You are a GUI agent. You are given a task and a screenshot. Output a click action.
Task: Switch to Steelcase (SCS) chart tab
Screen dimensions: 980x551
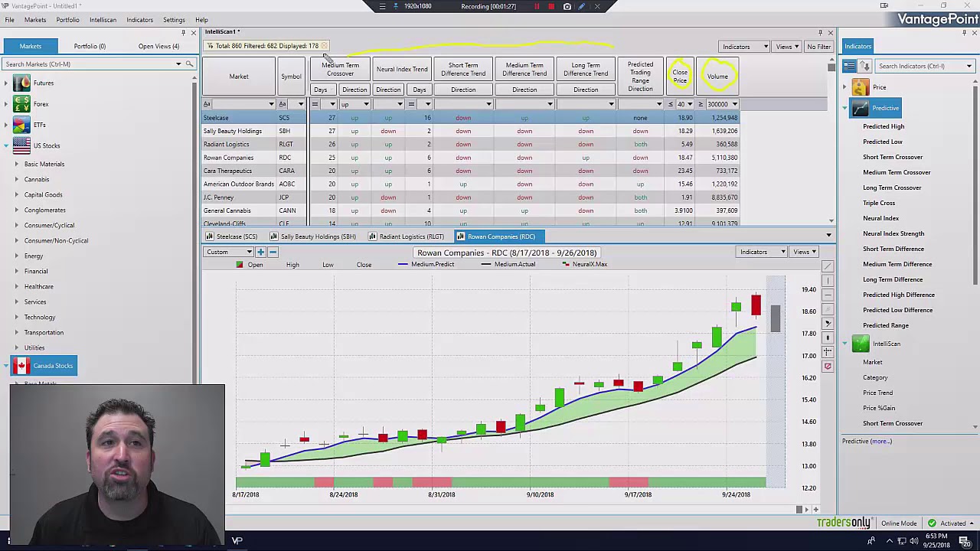click(x=232, y=236)
